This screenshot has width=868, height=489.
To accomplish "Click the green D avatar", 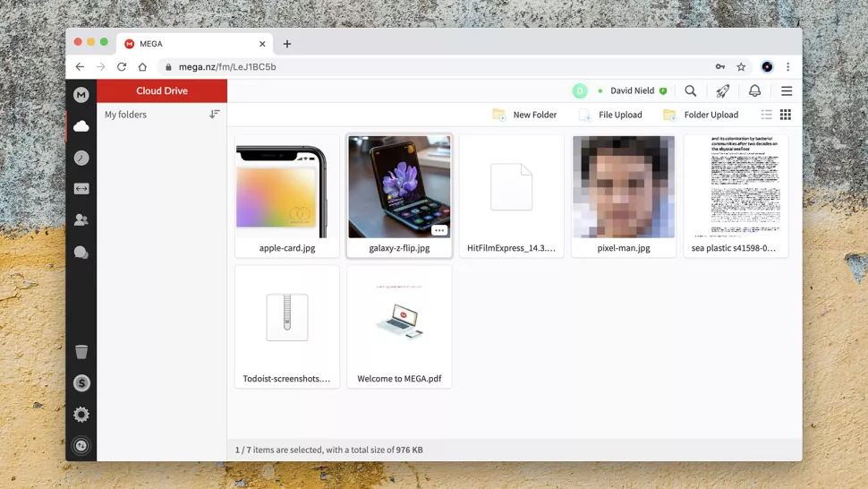I will [580, 90].
